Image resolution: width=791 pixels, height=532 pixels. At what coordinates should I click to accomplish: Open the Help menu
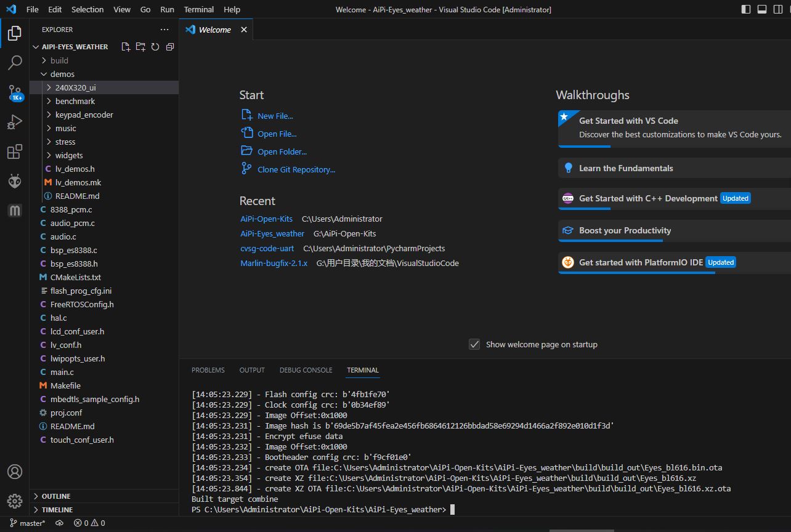[232, 9]
